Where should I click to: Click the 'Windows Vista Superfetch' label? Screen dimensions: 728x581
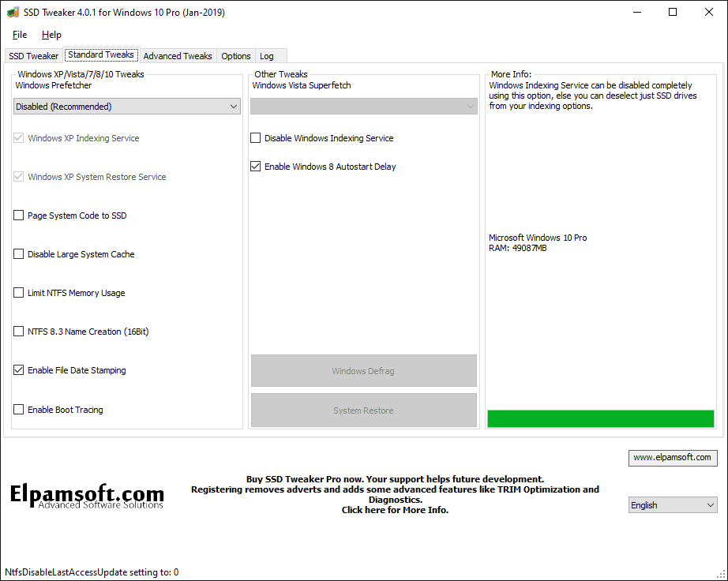[x=302, y=85]
